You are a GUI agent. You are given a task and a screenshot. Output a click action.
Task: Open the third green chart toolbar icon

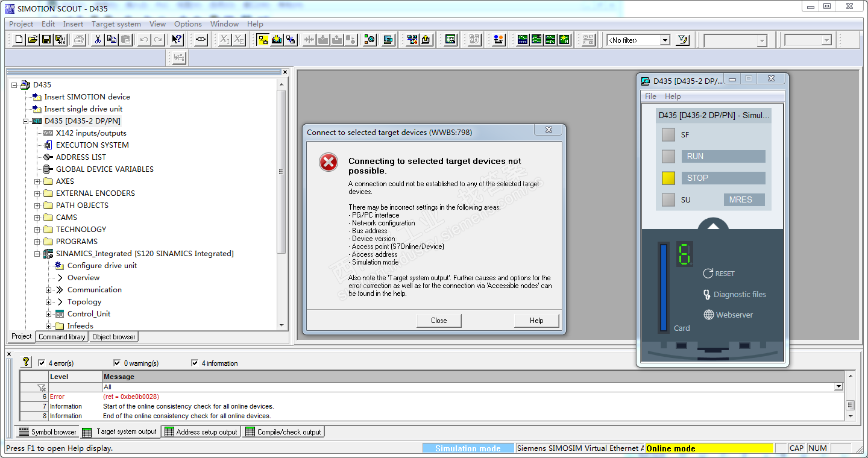coord(550,40)
